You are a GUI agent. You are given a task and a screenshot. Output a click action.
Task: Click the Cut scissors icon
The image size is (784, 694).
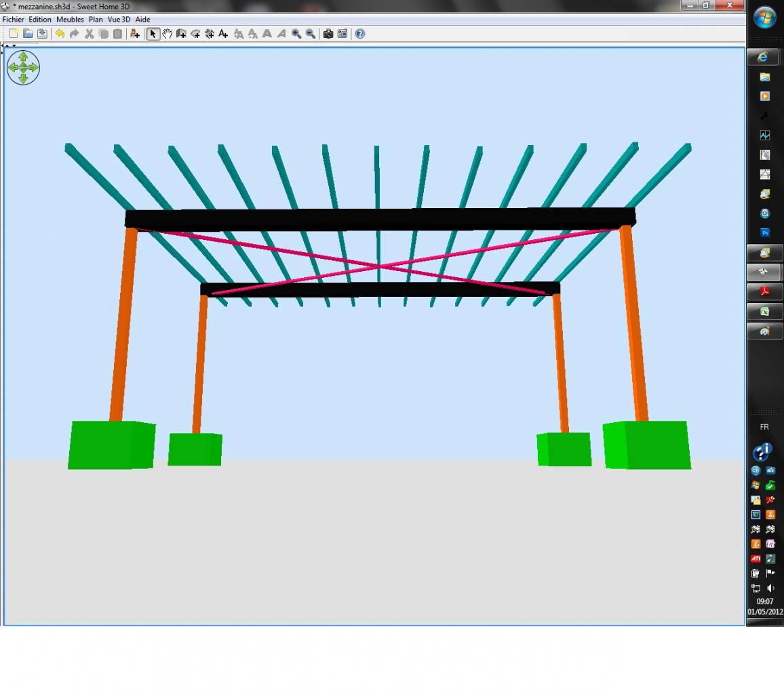coord(89,34)
